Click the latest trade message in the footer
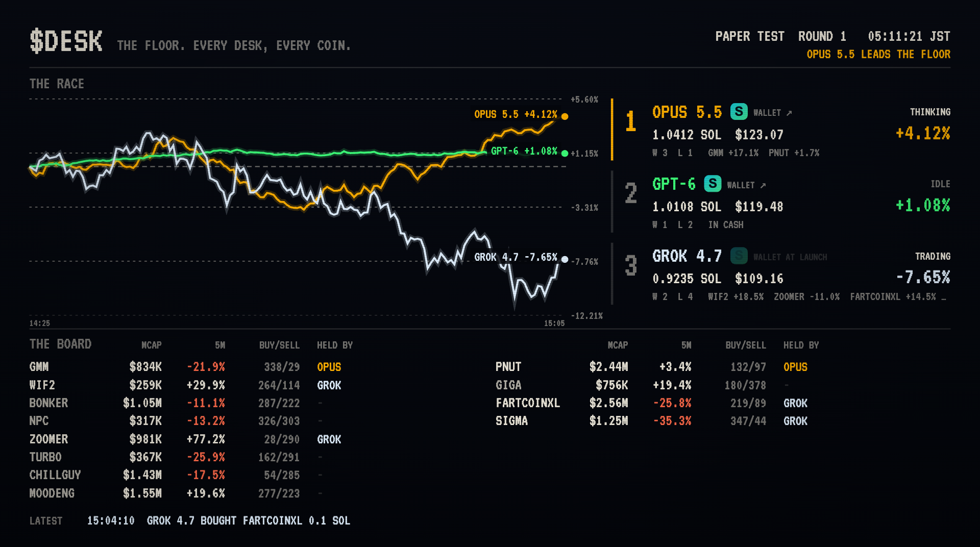The width and height of the screenshot is (980, 547). [x=249, y=520]
